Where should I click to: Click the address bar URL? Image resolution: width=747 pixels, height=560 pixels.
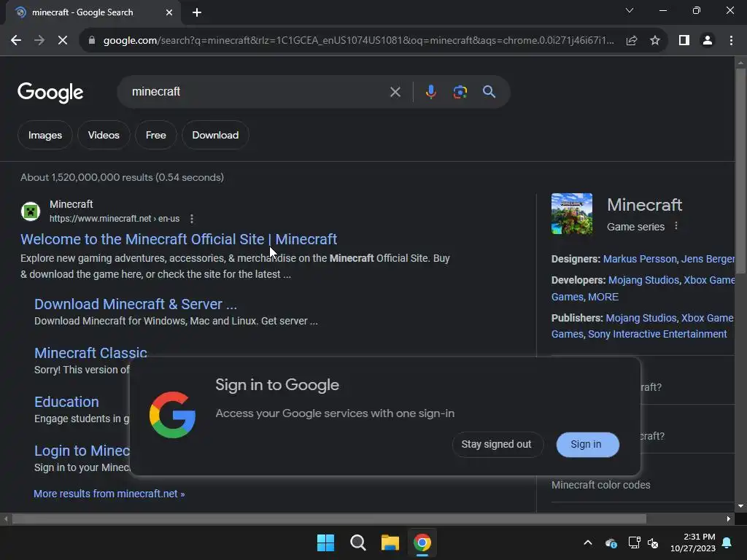358,41
